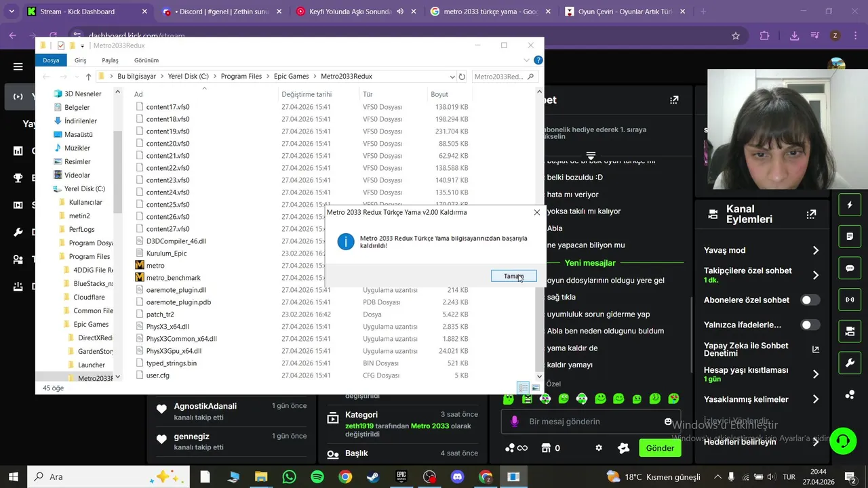Pop out the chat panel
The width and height of the screenshot is (868, 488).
[x=674, y=100]
